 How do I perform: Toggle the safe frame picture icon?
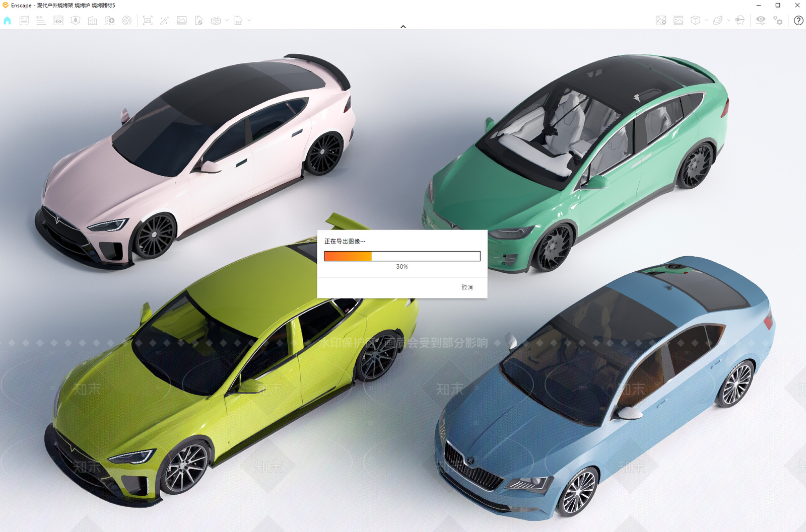[679, 21]
